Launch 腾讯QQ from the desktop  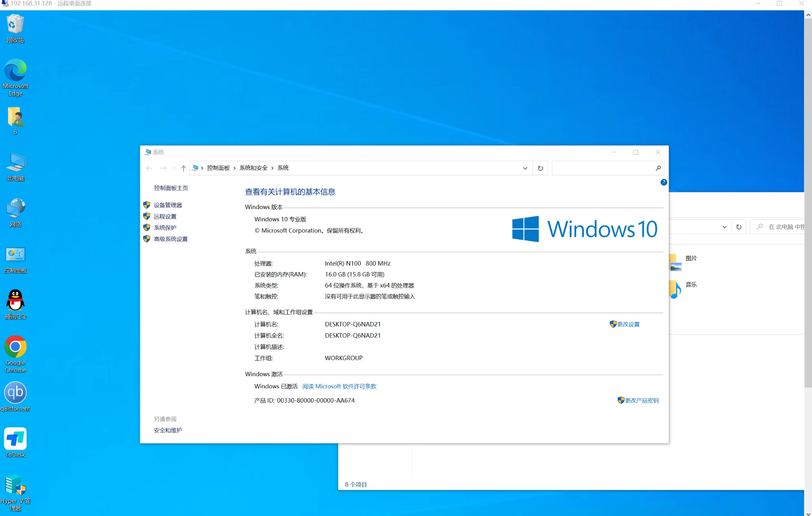(15, 305)
